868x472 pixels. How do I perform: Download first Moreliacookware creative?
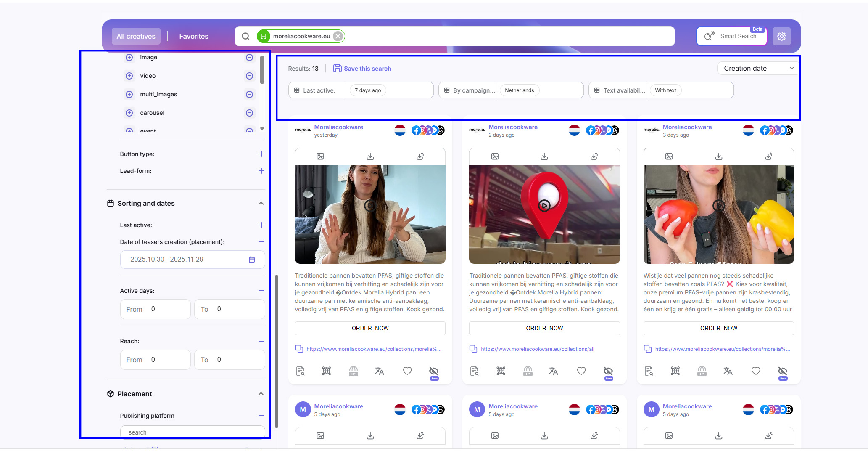pyautogui.click(x=370, y=156)
